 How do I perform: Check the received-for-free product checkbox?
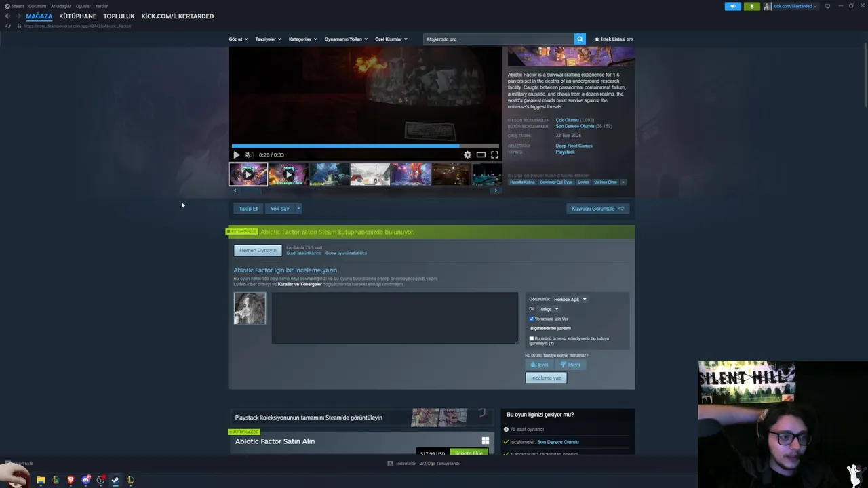pyautogui.click(x=532, y=338)
